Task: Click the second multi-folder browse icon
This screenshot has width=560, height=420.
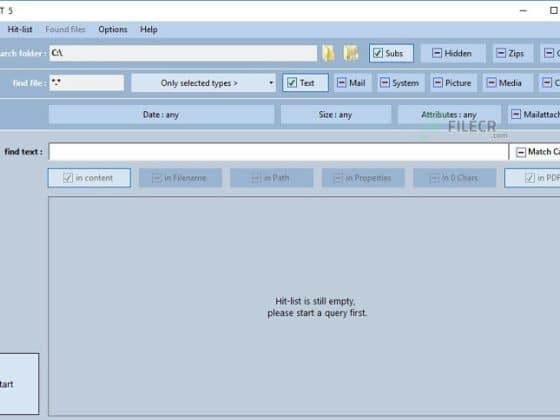Action: 351,53
